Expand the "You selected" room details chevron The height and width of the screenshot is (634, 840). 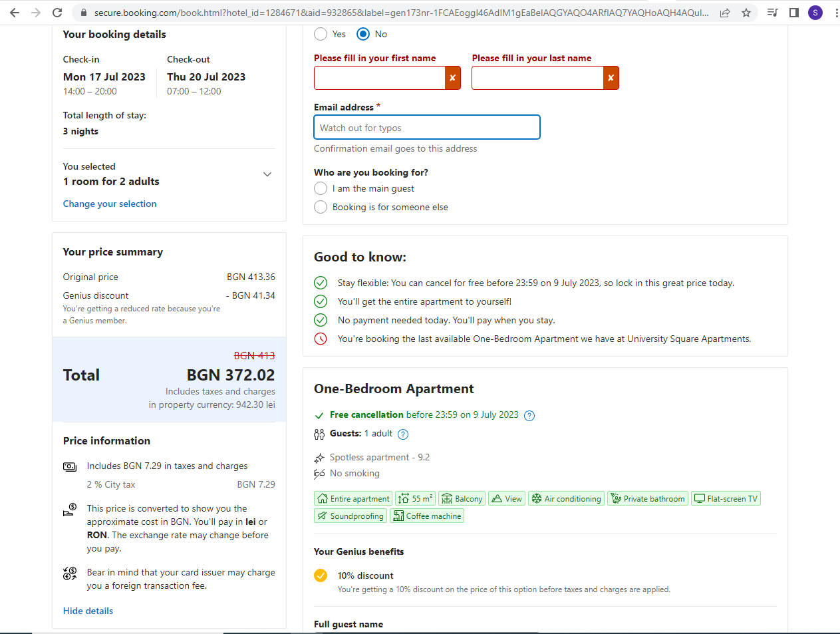pyautogui.click(x=267, y=174)
